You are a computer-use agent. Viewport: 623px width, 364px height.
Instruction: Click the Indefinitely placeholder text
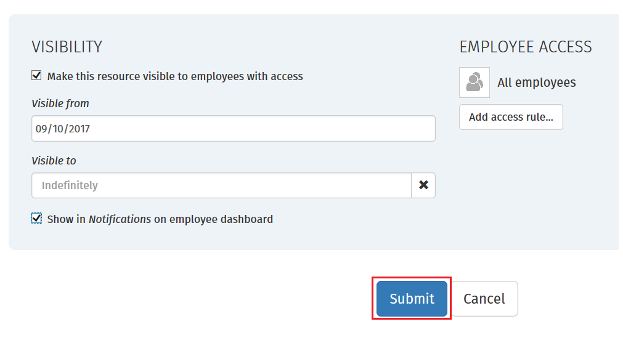pyautogui.click(x=70, y=185)
